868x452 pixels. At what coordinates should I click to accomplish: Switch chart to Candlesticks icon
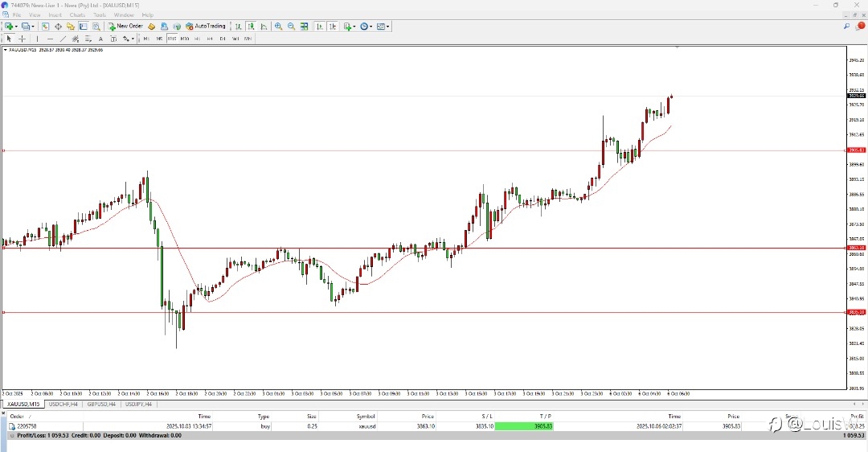coord(252,26)
